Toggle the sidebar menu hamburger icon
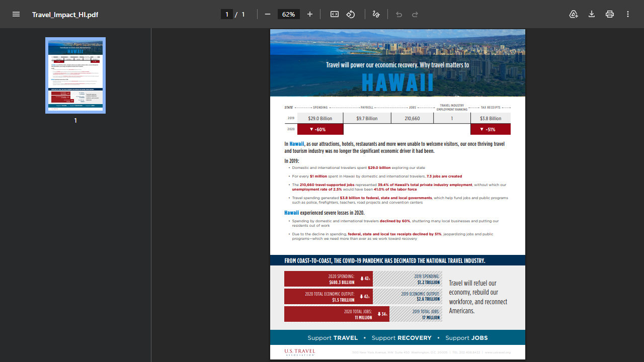644x362 pixels. pos(16,14)
